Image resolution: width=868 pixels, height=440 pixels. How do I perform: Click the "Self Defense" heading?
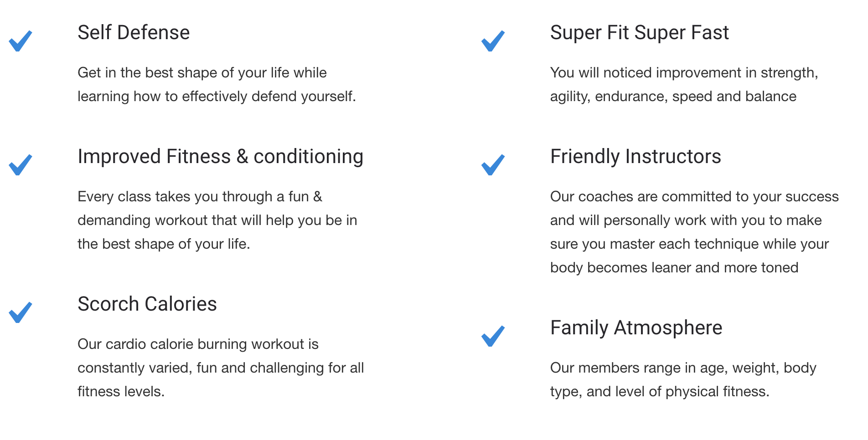tap(134, 33)
